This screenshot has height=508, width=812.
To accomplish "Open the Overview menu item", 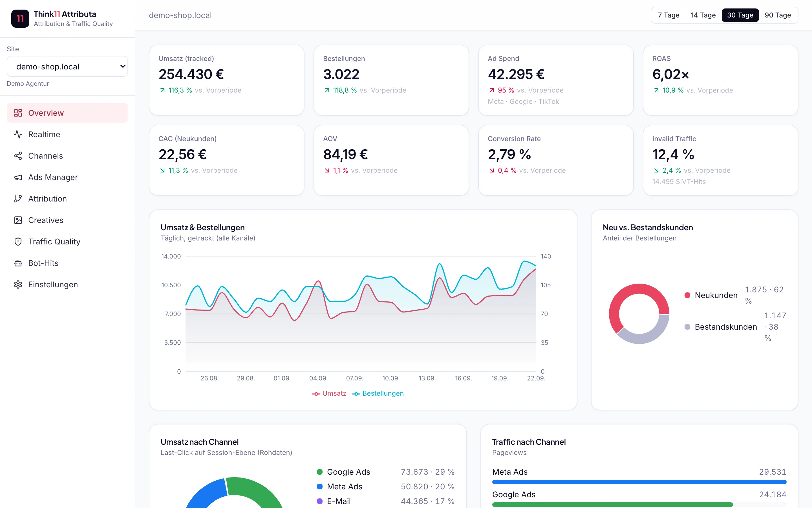I will (67, 113).
